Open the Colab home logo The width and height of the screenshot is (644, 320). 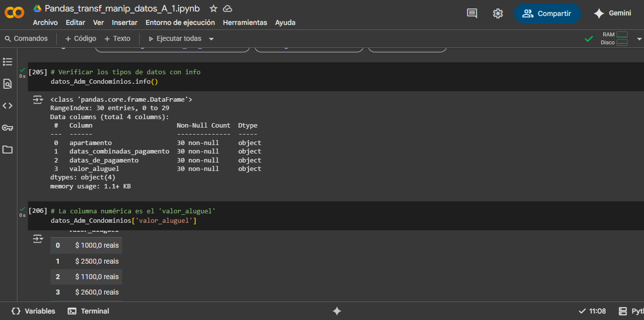coord(14,13)
